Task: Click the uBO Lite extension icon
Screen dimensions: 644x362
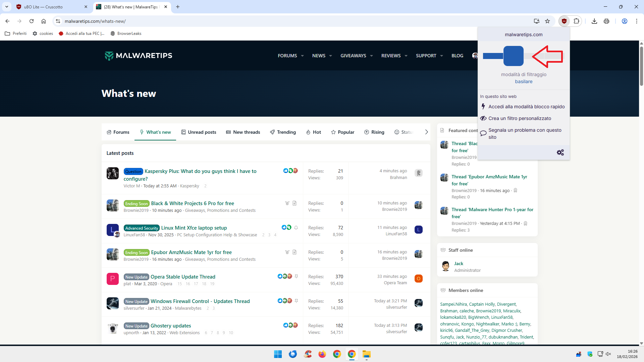Action: coord(564,21)
